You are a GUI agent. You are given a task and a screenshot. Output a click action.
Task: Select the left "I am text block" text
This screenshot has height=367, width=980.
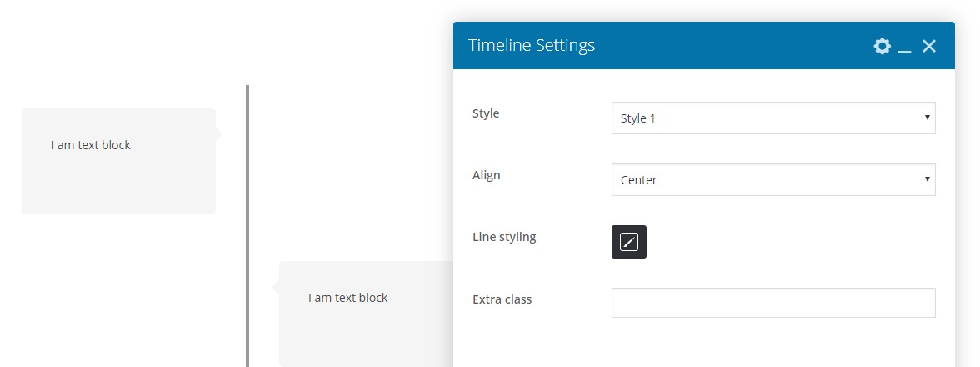pos(91,145)
